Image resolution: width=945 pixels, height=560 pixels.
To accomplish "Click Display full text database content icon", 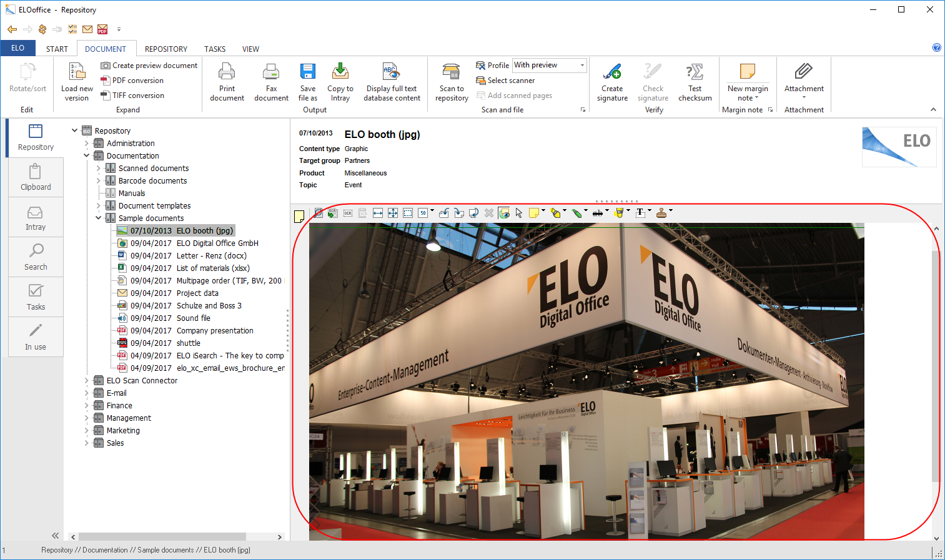I will (x=391, y=72).
